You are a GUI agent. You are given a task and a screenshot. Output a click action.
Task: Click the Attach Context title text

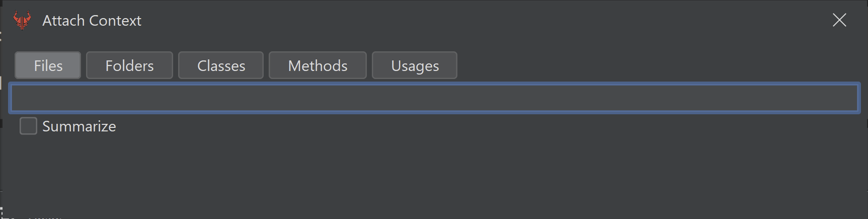coord(92,21)
